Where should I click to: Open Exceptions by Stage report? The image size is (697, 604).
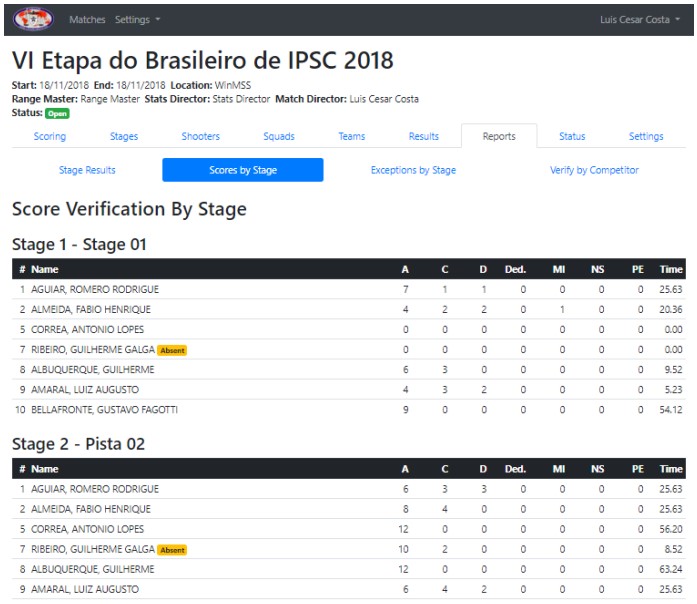pyautogui.click(x=413, y=170)
